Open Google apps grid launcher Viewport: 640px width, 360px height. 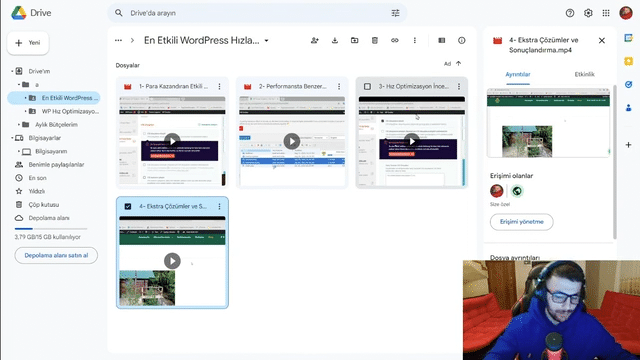pos(606,13)
